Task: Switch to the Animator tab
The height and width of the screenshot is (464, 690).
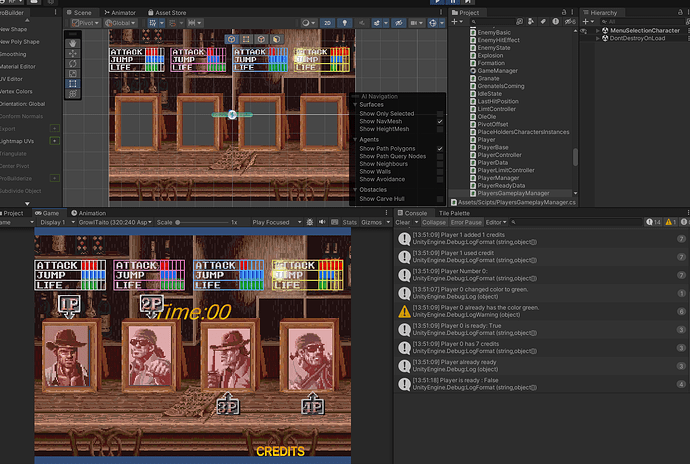Action: (x=121, y=13)
